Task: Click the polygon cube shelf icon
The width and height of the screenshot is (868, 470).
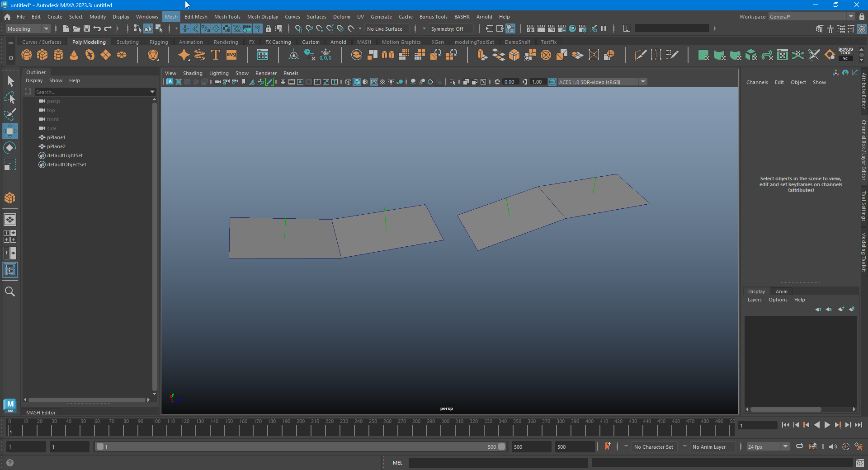Action: (42, 55)
